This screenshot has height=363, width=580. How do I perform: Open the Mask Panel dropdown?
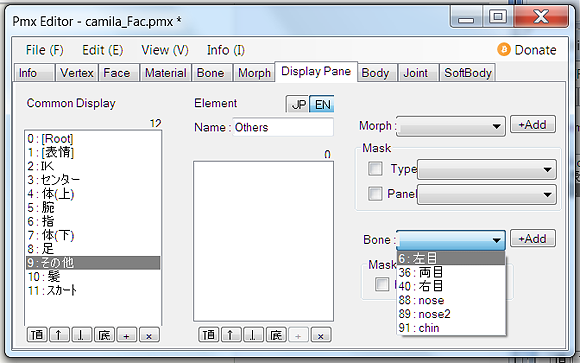coord(486,194)
